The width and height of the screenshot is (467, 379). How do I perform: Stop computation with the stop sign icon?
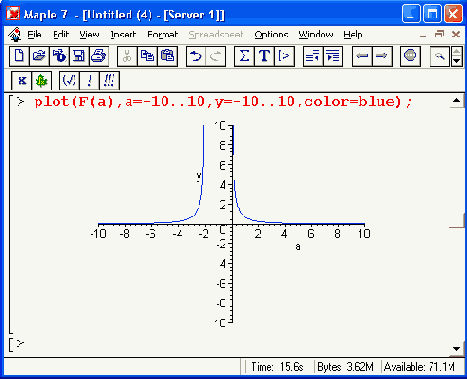[x=410, y=56]
